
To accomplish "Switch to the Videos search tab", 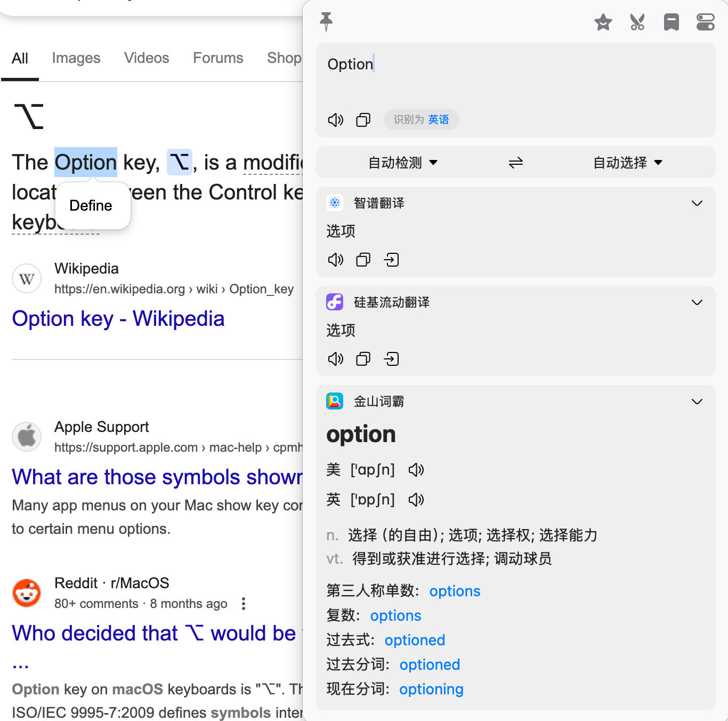I will pos(147,58).
